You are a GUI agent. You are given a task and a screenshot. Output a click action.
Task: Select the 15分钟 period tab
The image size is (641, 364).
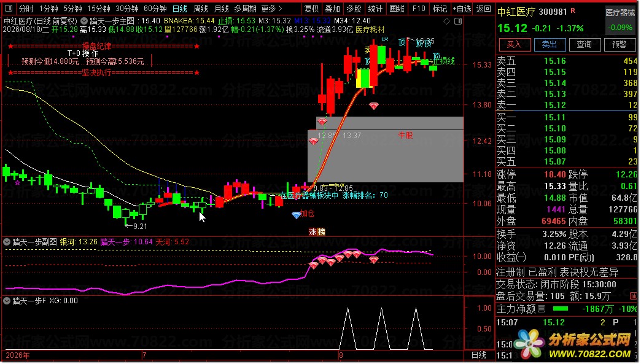pos(98,9)
